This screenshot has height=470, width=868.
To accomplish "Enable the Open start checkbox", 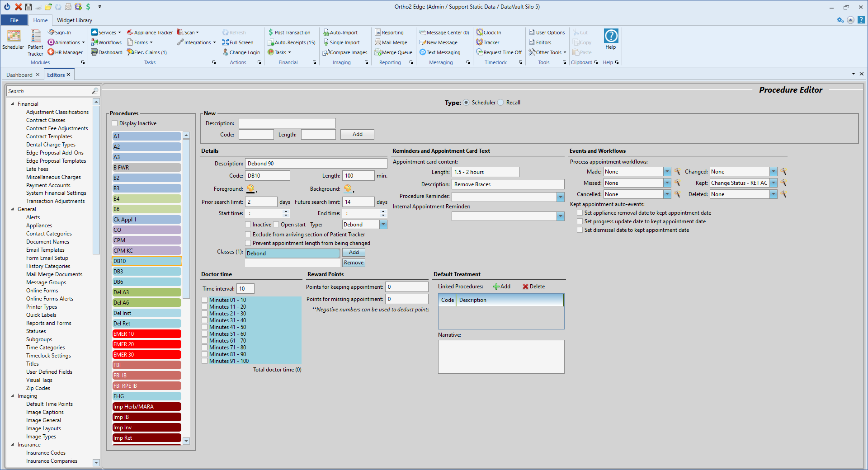I will 276,225.
